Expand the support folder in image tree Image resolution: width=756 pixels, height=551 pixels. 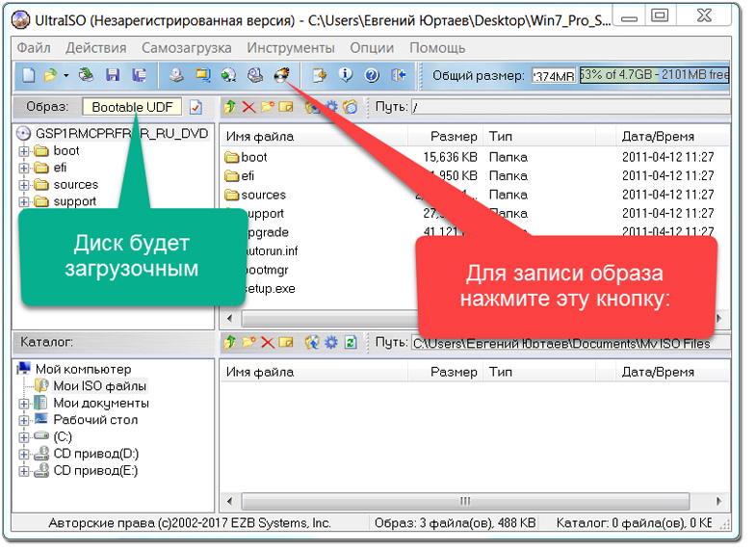[x=24, y=202]
